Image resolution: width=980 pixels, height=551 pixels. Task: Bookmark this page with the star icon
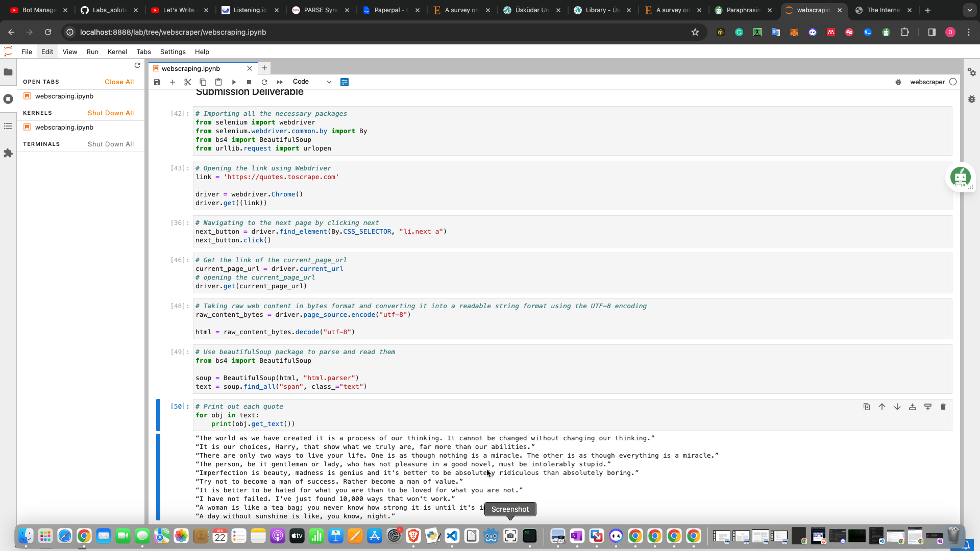click(695, 32)
